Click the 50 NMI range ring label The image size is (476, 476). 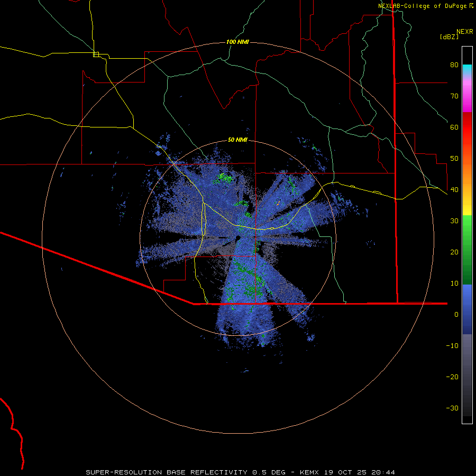tap(237, 140)
